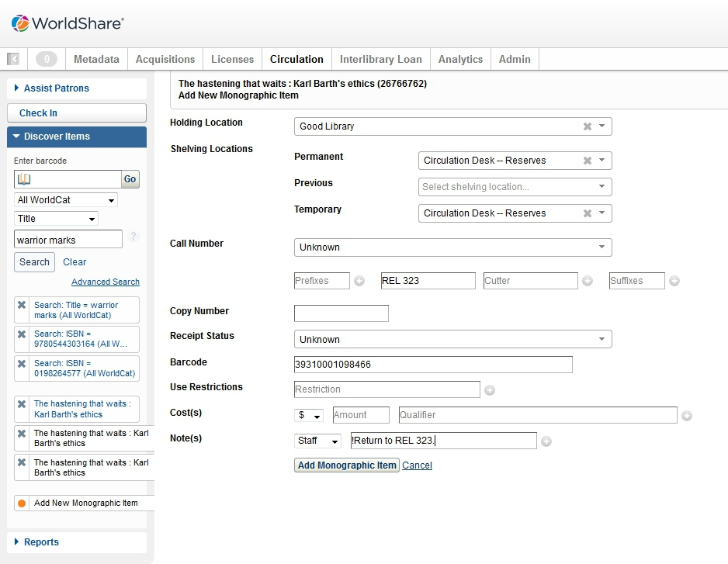Click the plus icon next to Cutter field
Viewport: 728px width, 564px height.
pyautogui.click(x=588, y=281)
